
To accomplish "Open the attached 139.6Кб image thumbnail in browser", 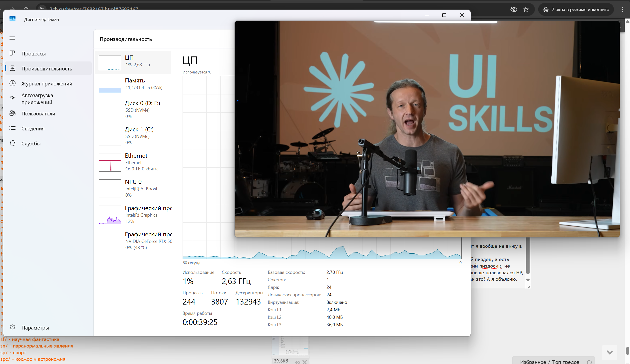I will tap(290, 346).
